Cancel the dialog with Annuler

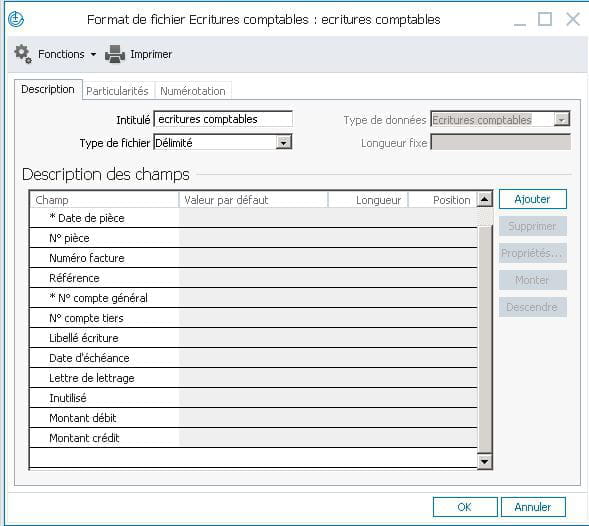point(533,507)
